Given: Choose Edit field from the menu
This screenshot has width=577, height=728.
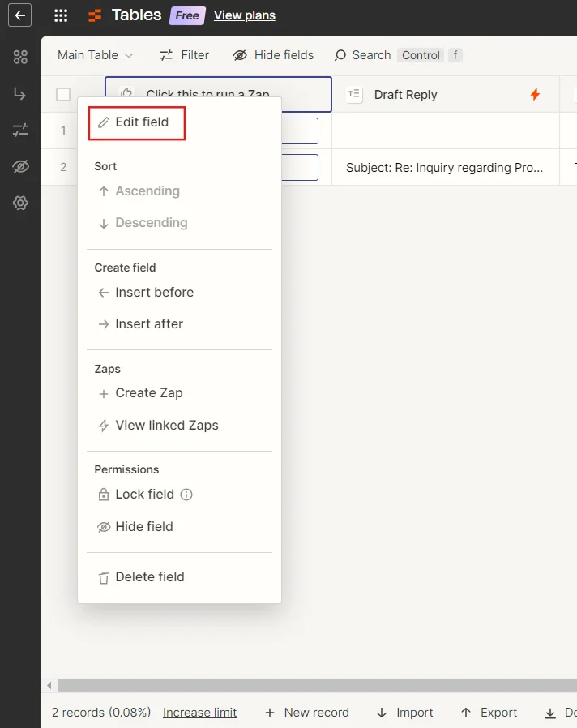Looking at the screenshot, I should tap(137, 122).
